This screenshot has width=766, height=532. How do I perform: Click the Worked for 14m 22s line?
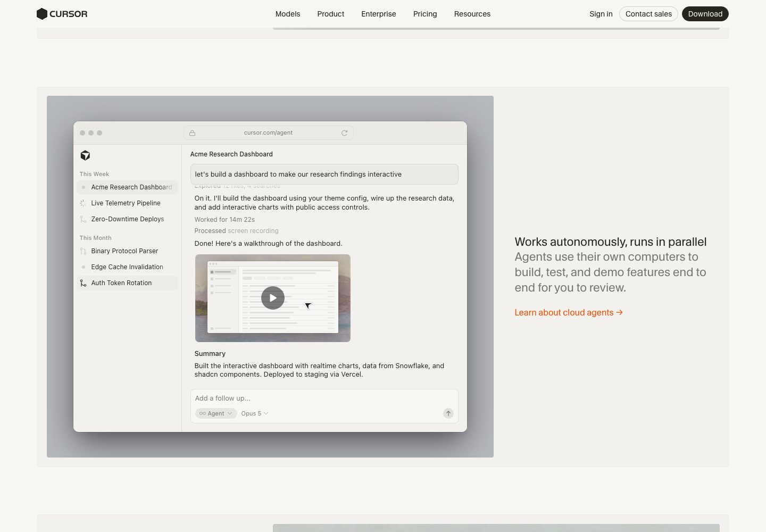click(224, 220)
